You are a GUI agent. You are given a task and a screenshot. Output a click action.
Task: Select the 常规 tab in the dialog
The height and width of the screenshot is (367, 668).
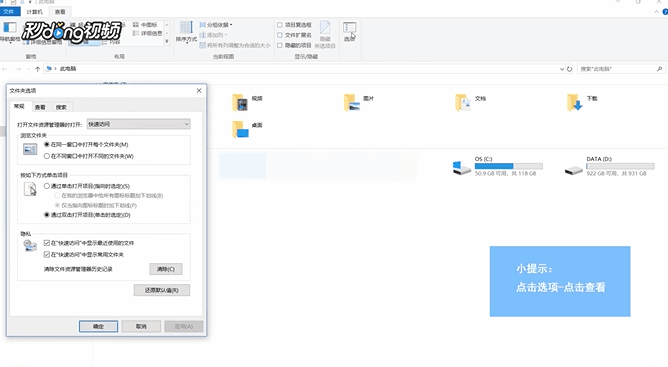(x=19, y=107)
